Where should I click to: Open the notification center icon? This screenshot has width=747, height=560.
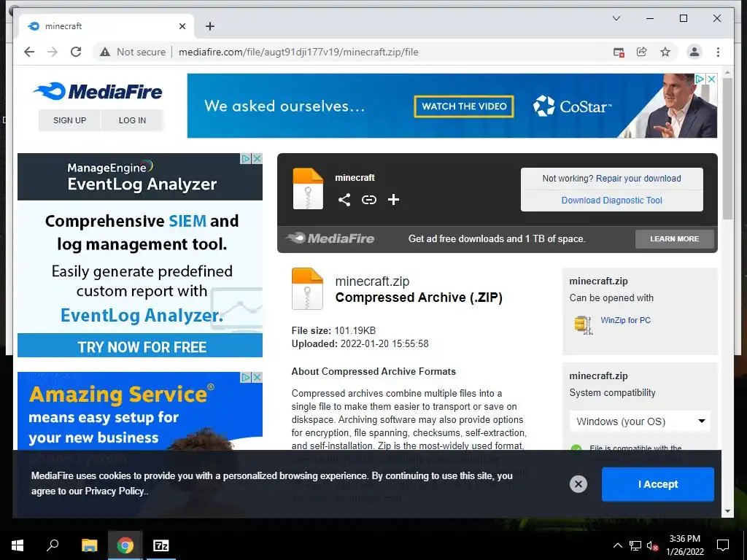[x=723, y=545]
